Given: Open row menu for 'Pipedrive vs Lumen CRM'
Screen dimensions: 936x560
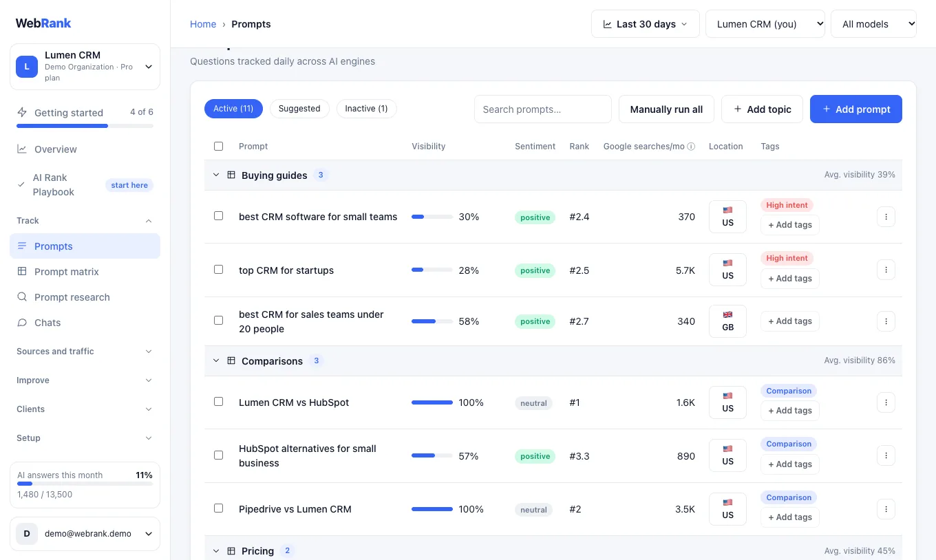Looking at the screenshot, I should tap(886, 509).
